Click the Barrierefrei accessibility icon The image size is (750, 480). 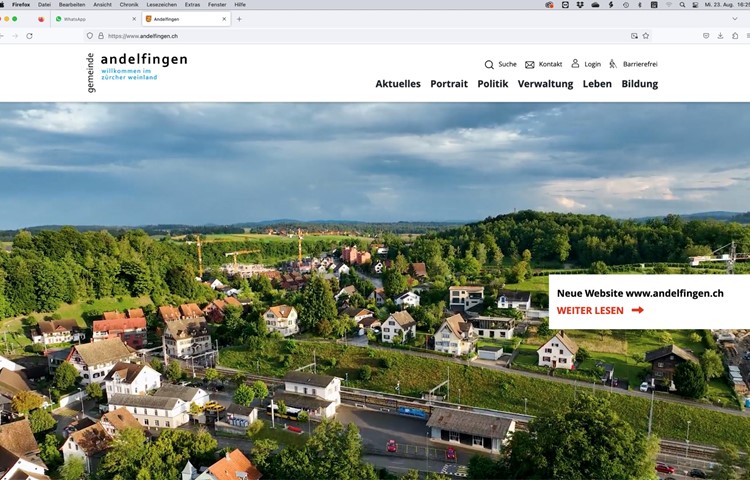pos(613,64)
